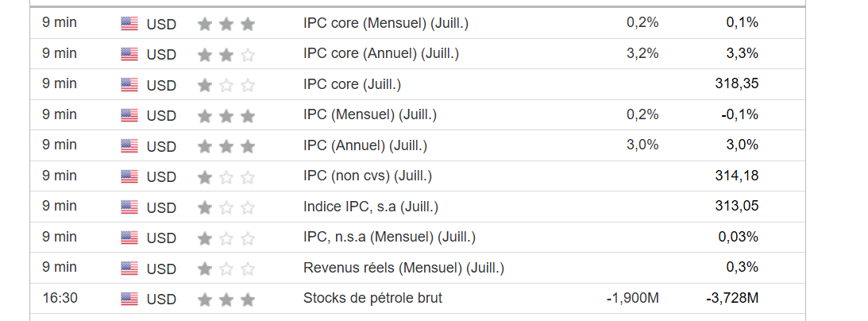Click the US flag beside IPC core (Mensuel)
The width and height of the screenshot is (868, 321).
tap(129, 24)
